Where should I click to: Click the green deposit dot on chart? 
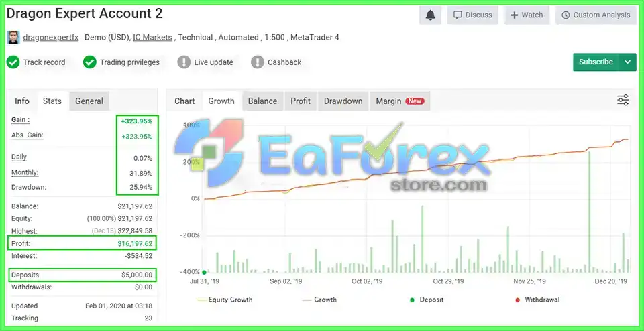[x=204, y=272]
